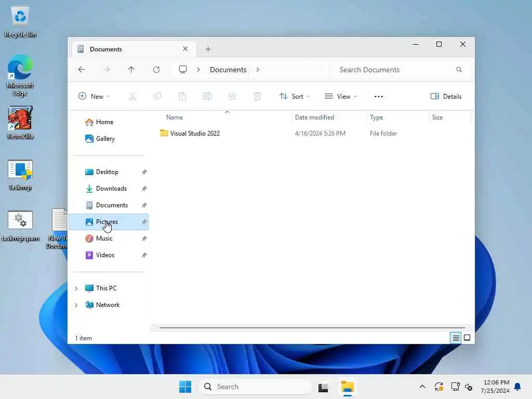Click the Paste clipboard icon

[182, 96]
